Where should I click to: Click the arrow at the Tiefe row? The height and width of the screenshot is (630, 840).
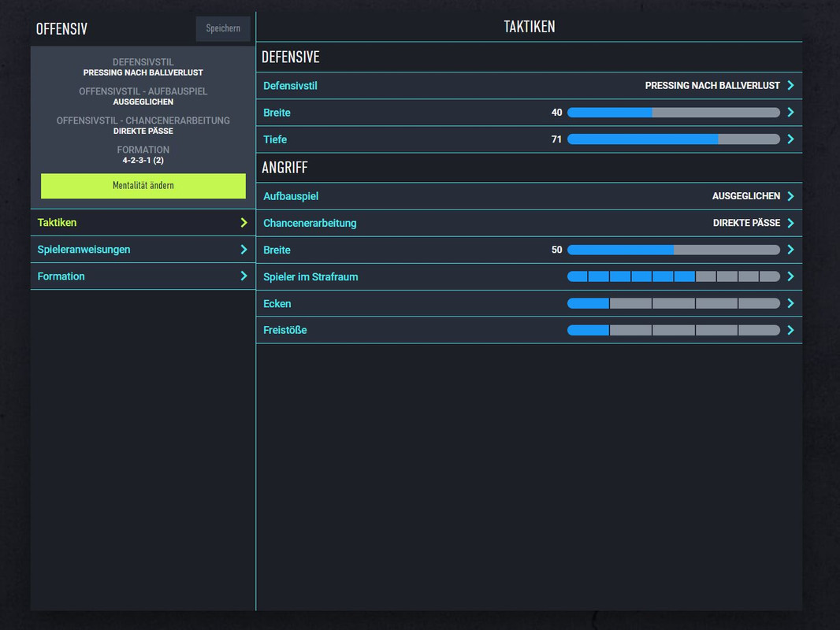pyautogui.click(x=790, y=139)
